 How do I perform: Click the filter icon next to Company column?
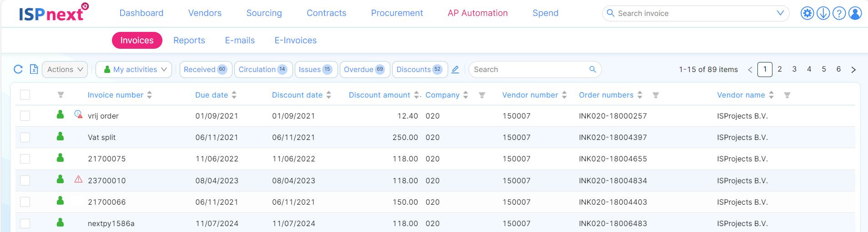tap(482, 95)
